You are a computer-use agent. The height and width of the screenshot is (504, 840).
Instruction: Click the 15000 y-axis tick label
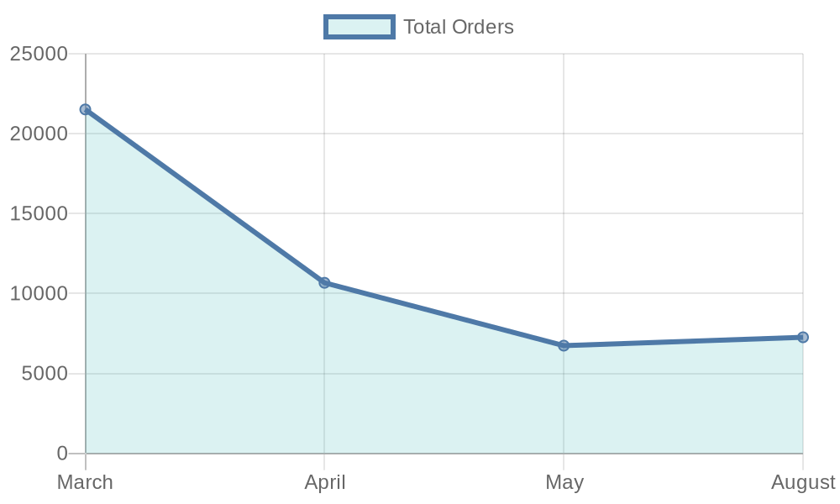pyautogui.click(x=39, y=213)
